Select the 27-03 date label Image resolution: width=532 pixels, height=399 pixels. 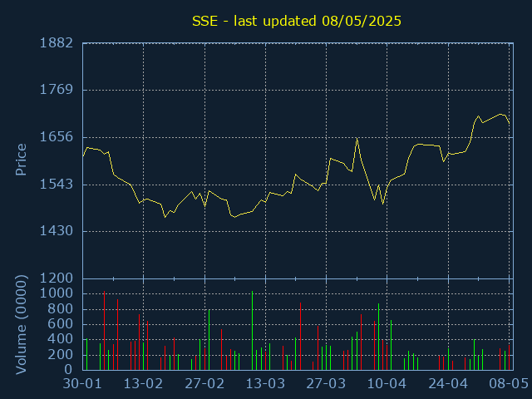click(x=326, y=384)
